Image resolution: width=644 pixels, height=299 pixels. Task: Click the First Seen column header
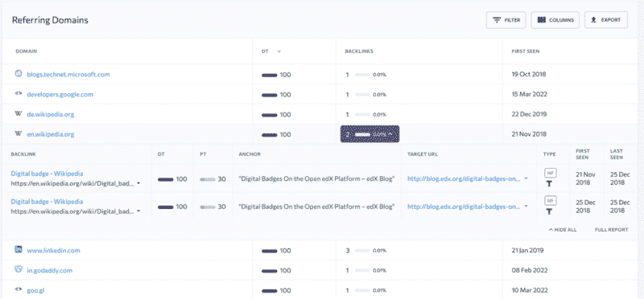[526, 51]
